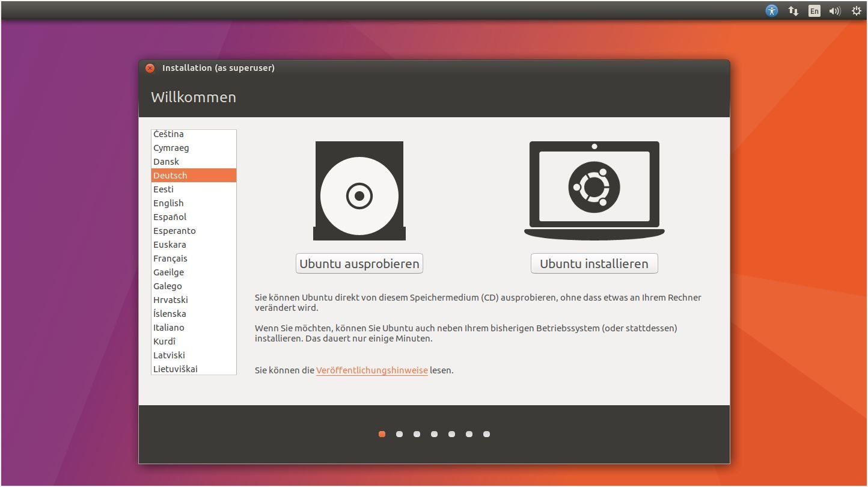Image resolution: width=868 pixels, height=487 pixels.
Task: Select Íslenska in the language list
Action: pyautogui.click(x=194, y=314)
